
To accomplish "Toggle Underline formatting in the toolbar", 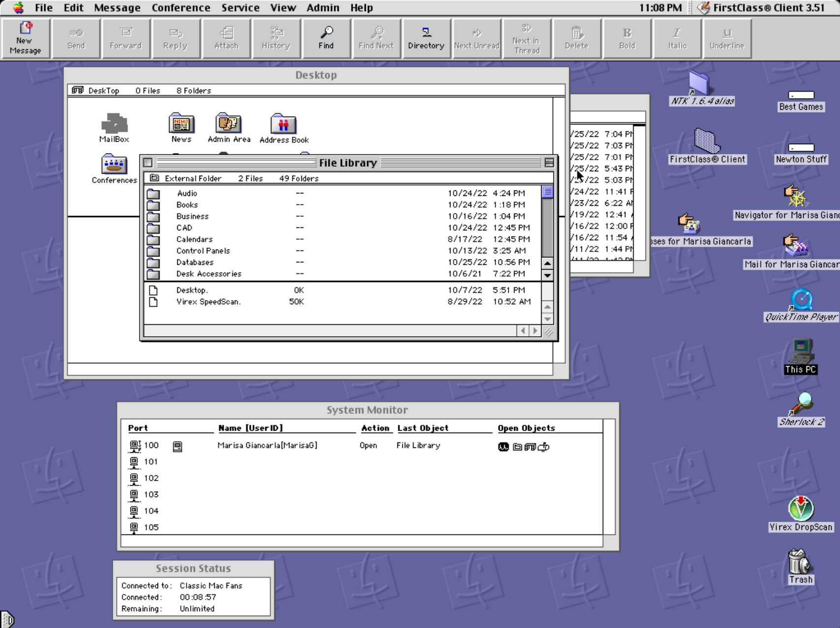I will pos(727,38).
